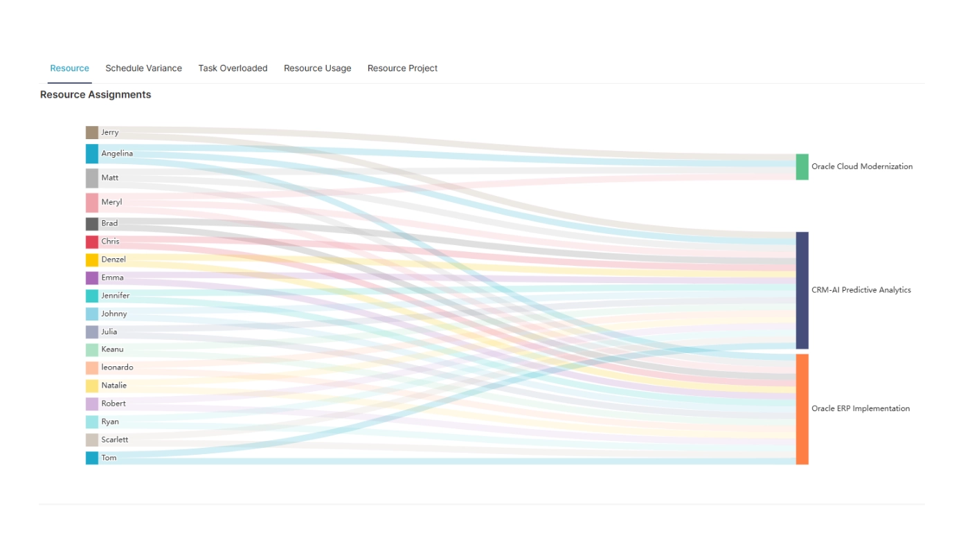Select the Tom resource label
This screenshot has height=560, width=963.
(109, 458)
